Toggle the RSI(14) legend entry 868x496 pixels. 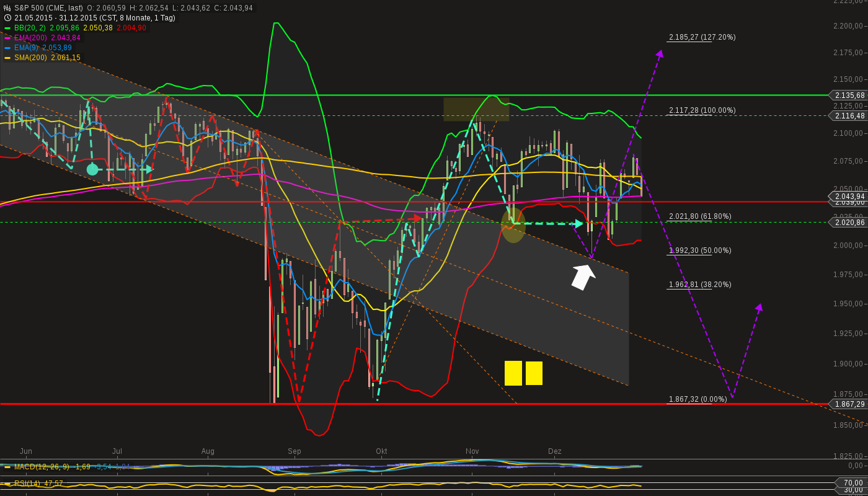click(x=28, y=482)
